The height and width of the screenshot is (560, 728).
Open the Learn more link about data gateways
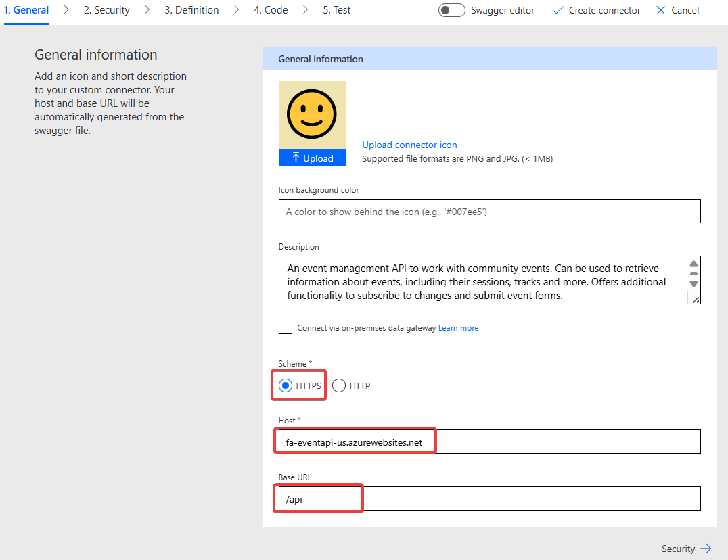pos(458,327)
